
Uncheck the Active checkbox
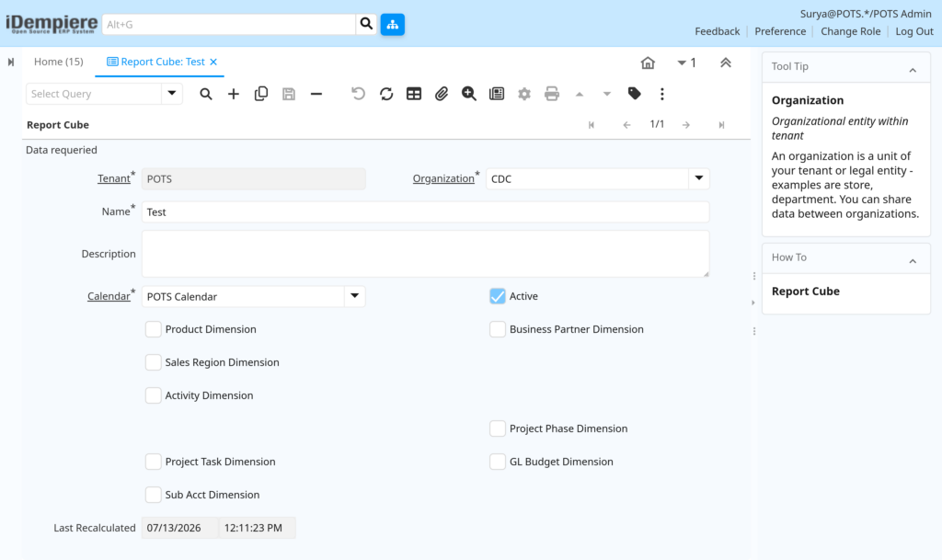498,296
